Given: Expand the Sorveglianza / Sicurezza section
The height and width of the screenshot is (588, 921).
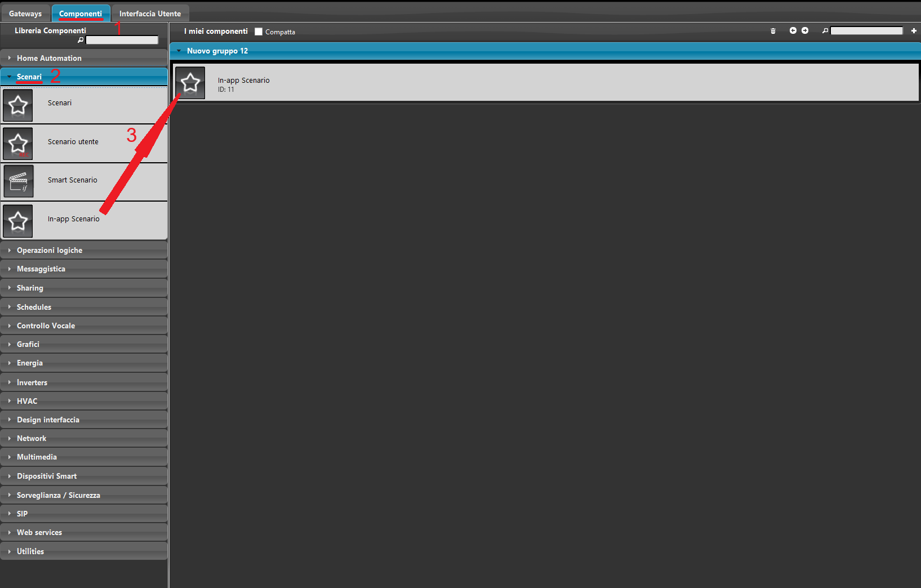Looking at the screenshot, I should coord(84,495).
